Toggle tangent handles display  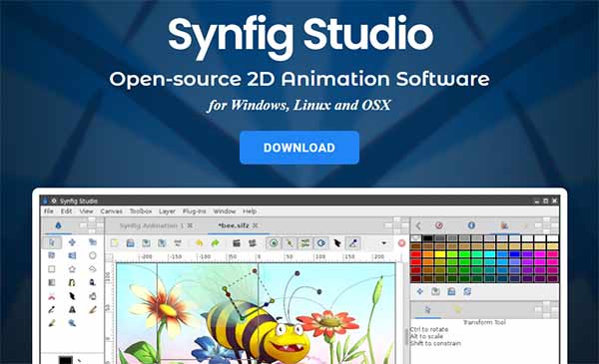[304, 243]
